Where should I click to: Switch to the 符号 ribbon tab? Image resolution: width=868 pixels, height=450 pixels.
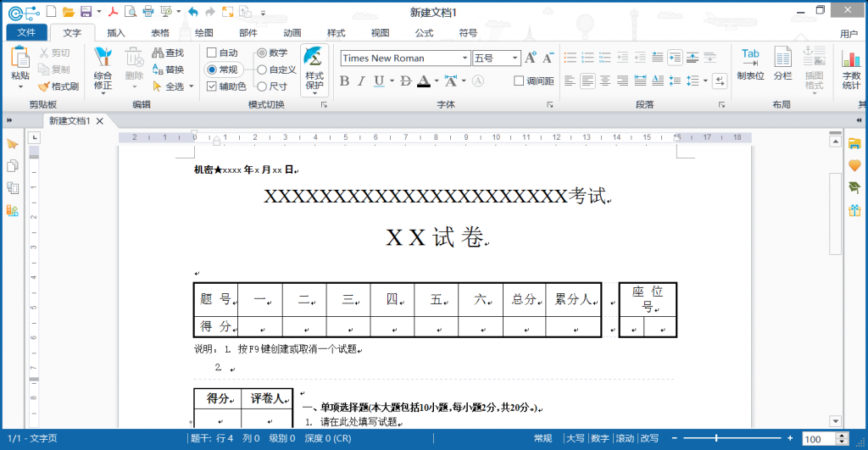[x=468, y=33]
